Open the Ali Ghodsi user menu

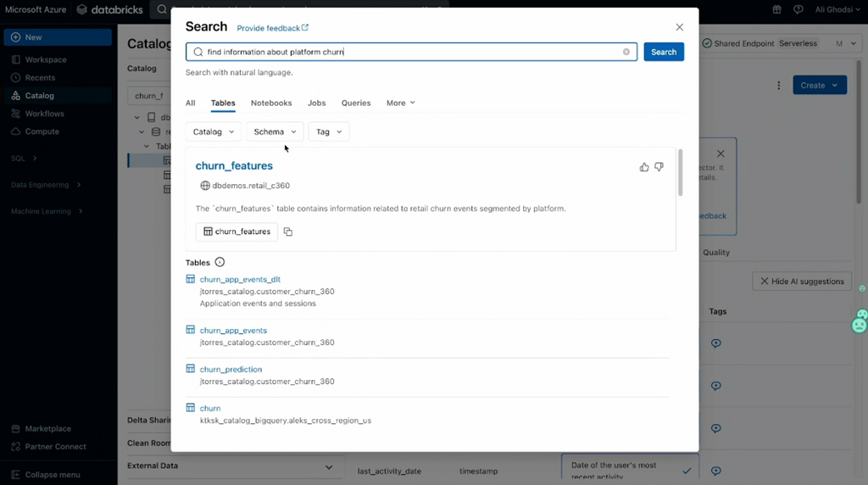click(837, 9)
